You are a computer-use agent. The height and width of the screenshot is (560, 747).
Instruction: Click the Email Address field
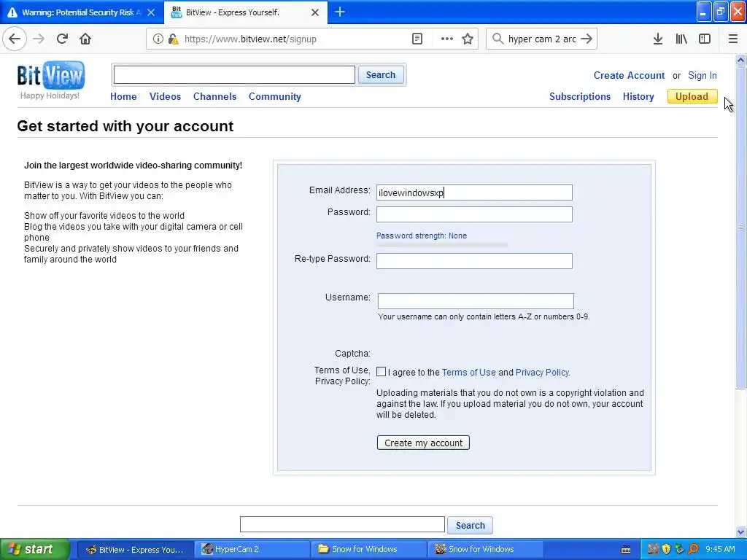point(474,192)
